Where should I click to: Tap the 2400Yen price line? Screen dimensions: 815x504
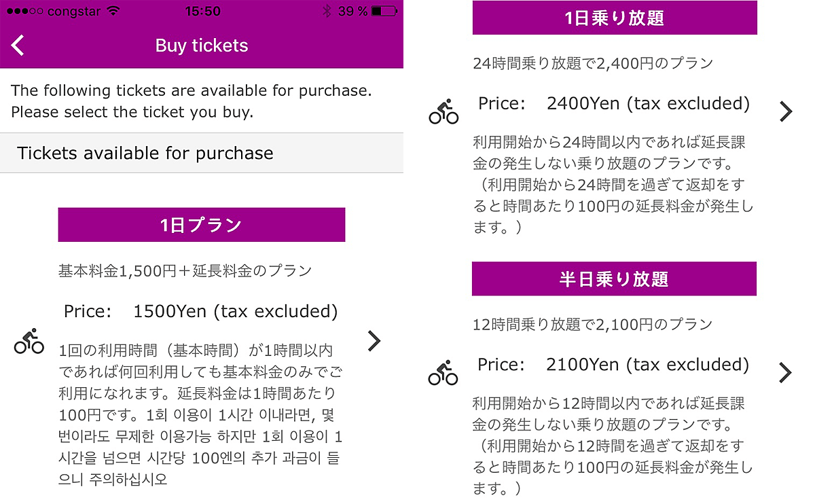(x=614, y=103)
